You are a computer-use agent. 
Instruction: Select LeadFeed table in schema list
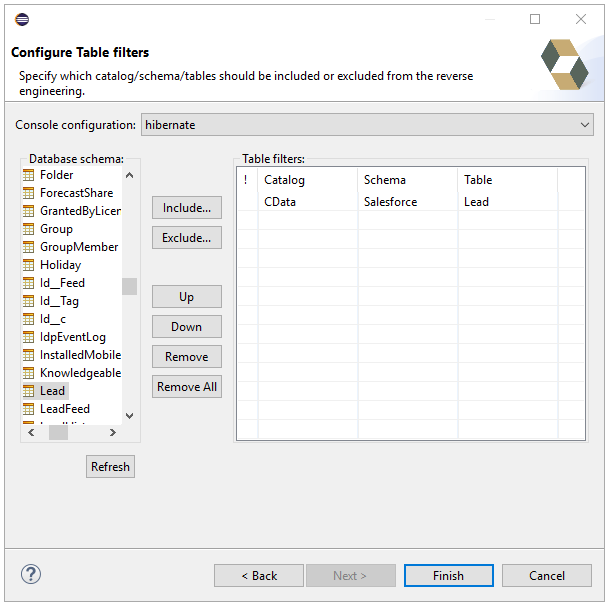point(65,409)
